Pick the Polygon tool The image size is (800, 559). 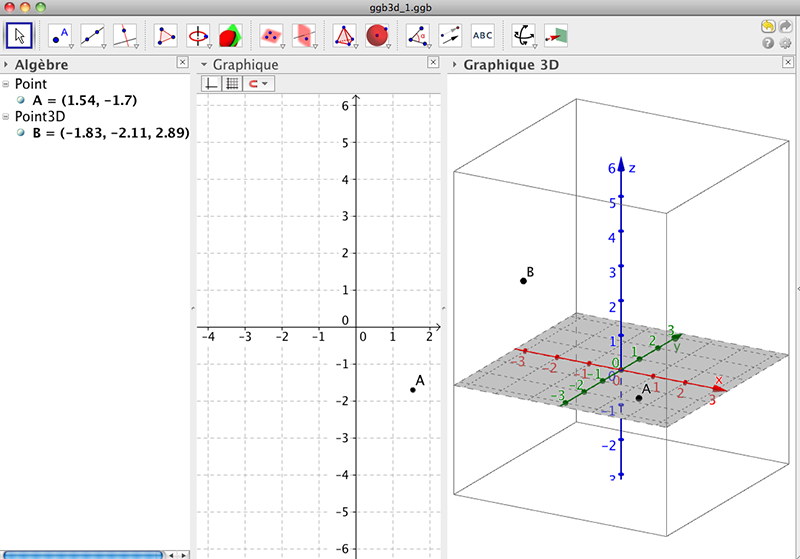[x=166, y=36]
